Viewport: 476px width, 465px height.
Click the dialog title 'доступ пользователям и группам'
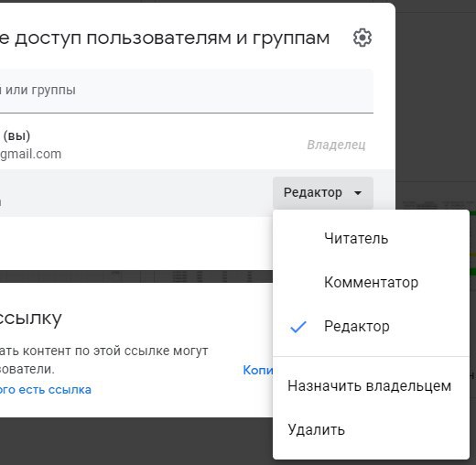pos(172,38)
